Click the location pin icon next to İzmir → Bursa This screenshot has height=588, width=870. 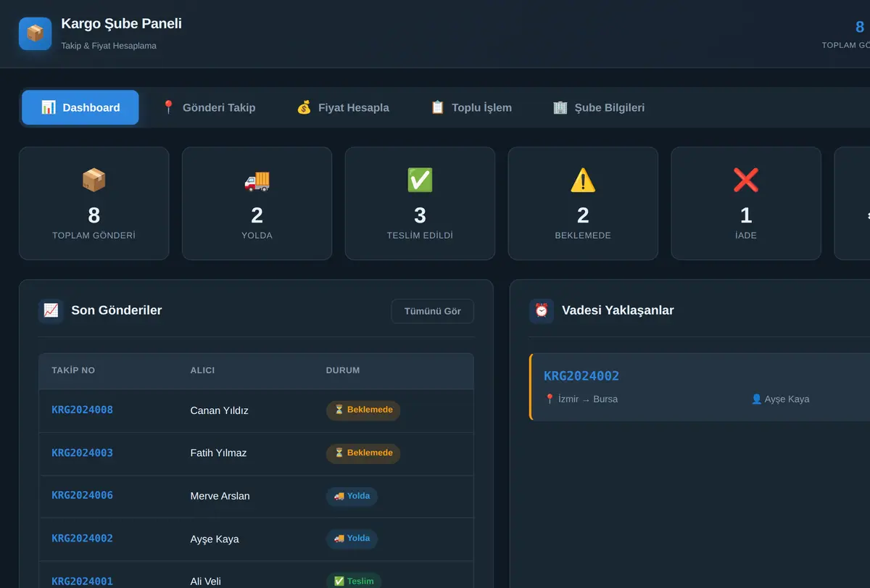[x=550, y=399]
